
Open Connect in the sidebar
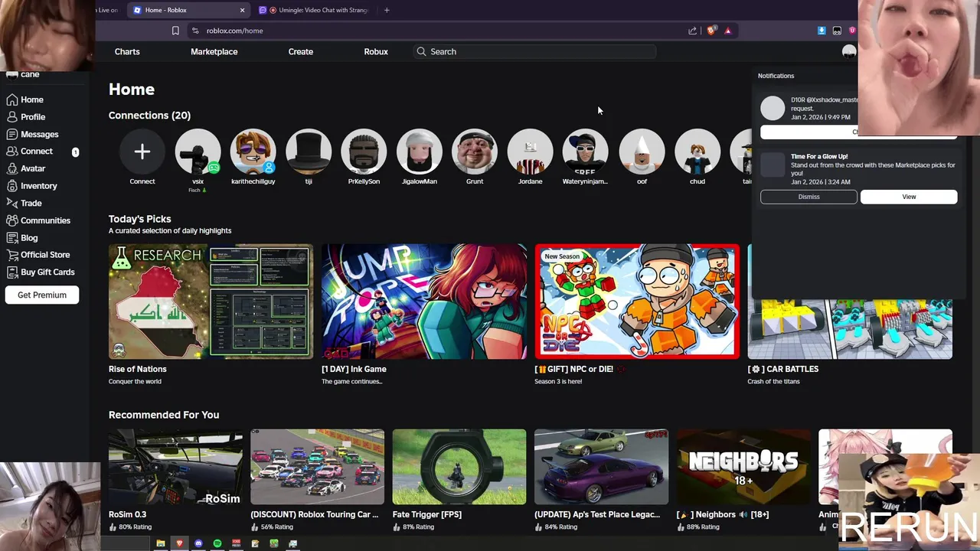[x=30, y=152]
